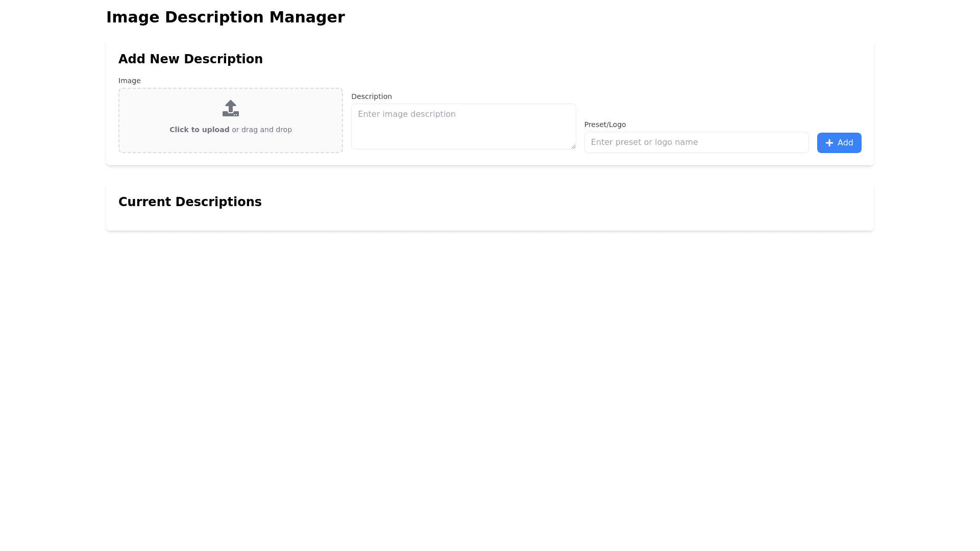Click the 'or drag and drop' text
Image resolution: width=980 pixels, height=551 pixels.
click(262, 130)
